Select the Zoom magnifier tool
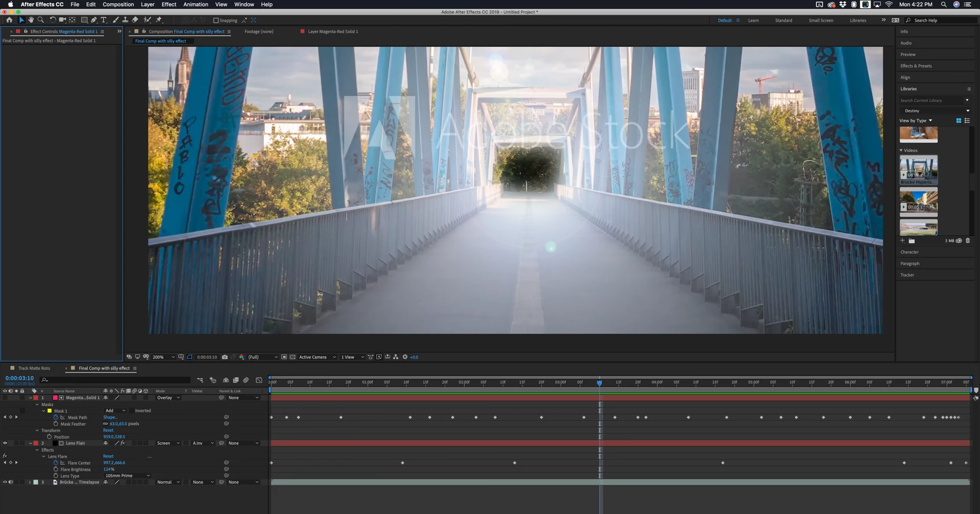Viewport: 980px width, 514px height. click(x=41, y=20)
